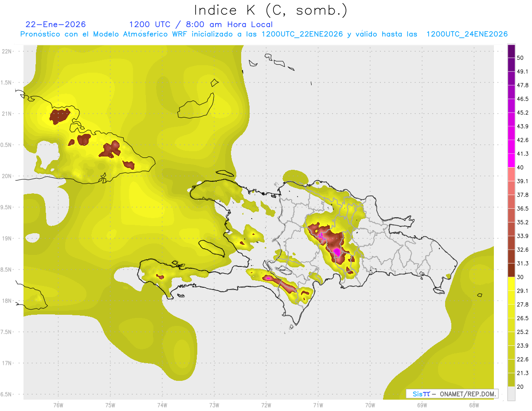
Task: Click the largest magenta spot over central Dominican Republic
Action: [337, 252]
